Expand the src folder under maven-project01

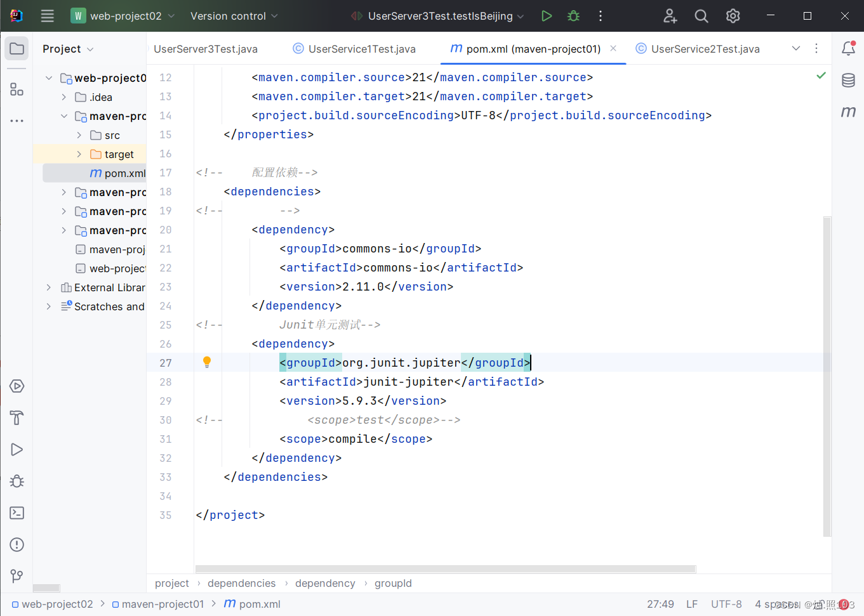point(79,134)
